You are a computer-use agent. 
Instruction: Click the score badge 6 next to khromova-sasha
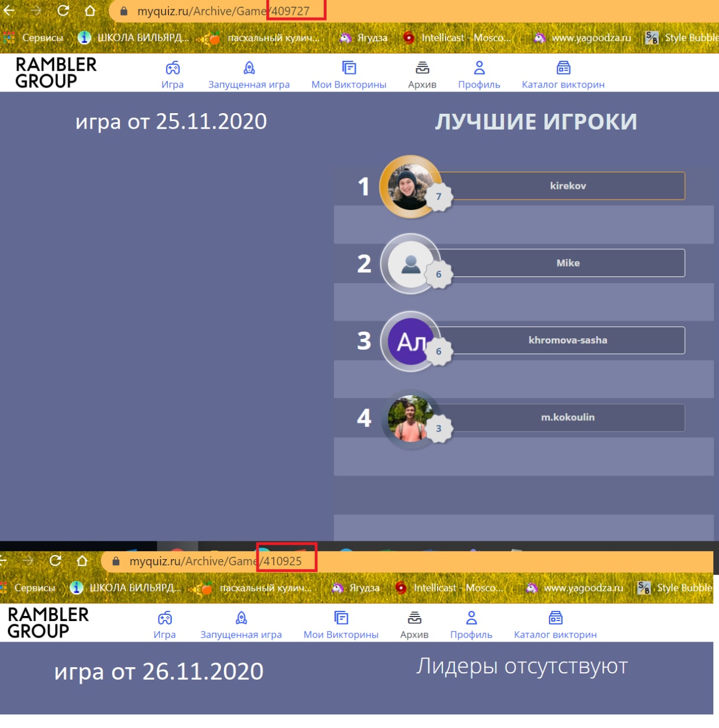439,351
